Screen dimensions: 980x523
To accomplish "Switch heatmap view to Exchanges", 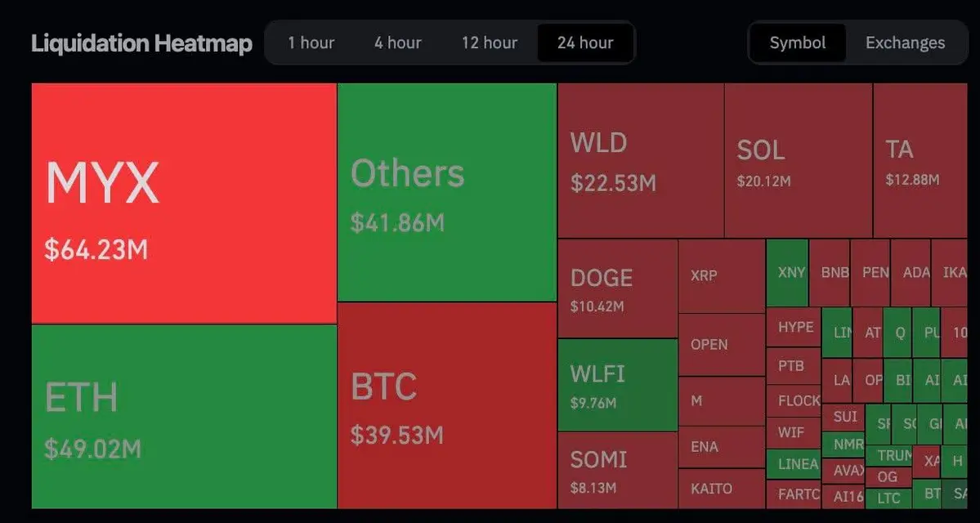I will click(x=905, y=42).
